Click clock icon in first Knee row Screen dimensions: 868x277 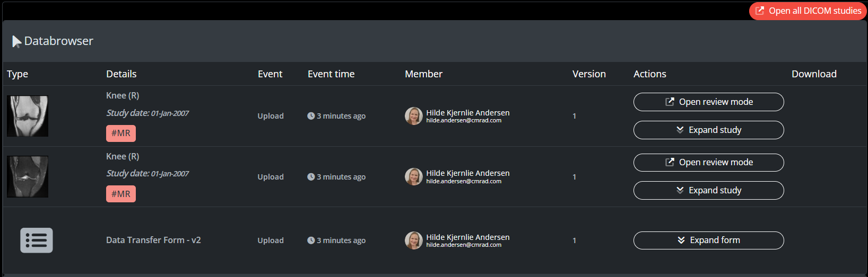pos(311,116)
